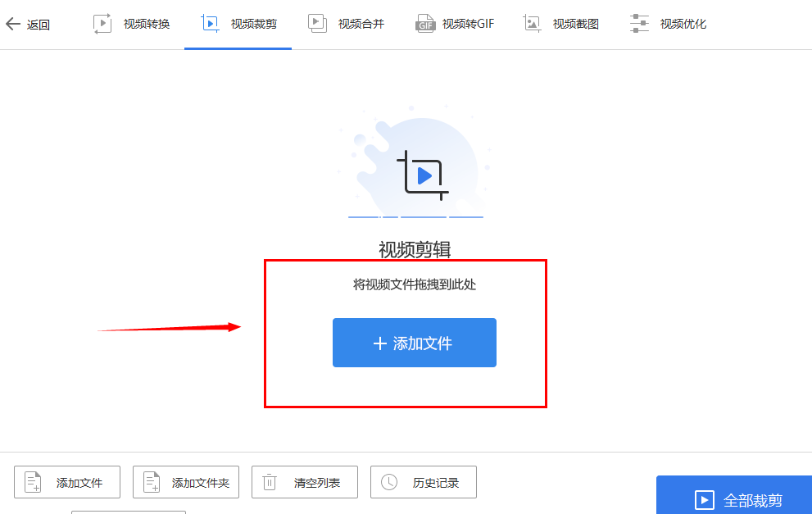Click the GIF file icon

pos(425,24)
